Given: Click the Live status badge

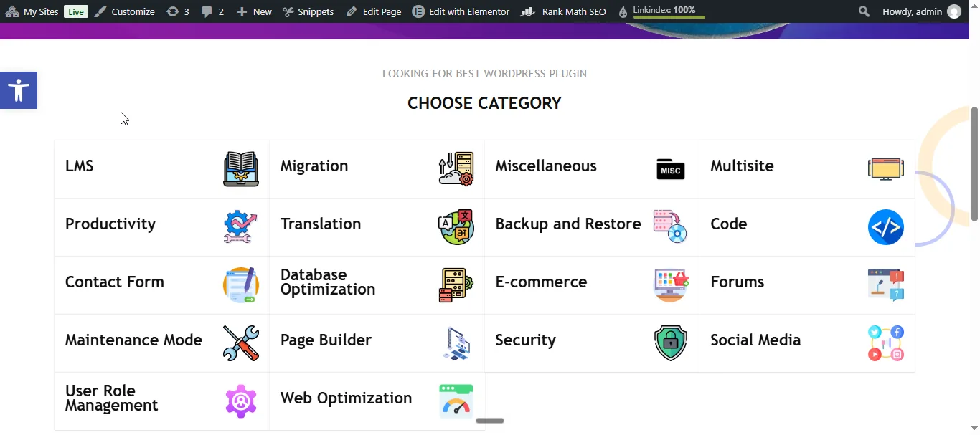Looking at the screenshot, I should point(75,11).
